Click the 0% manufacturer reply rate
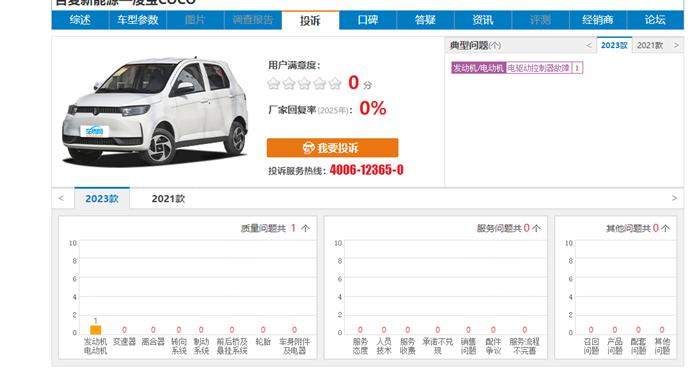The width and height of the screenshot is (700, 372). tap(373, 109)
